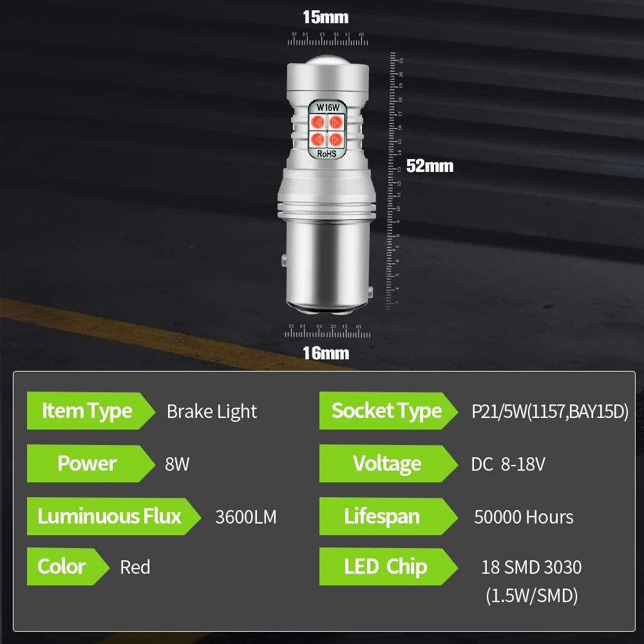
Task: Click the 16mm base width label
Action: pos(326,353)
